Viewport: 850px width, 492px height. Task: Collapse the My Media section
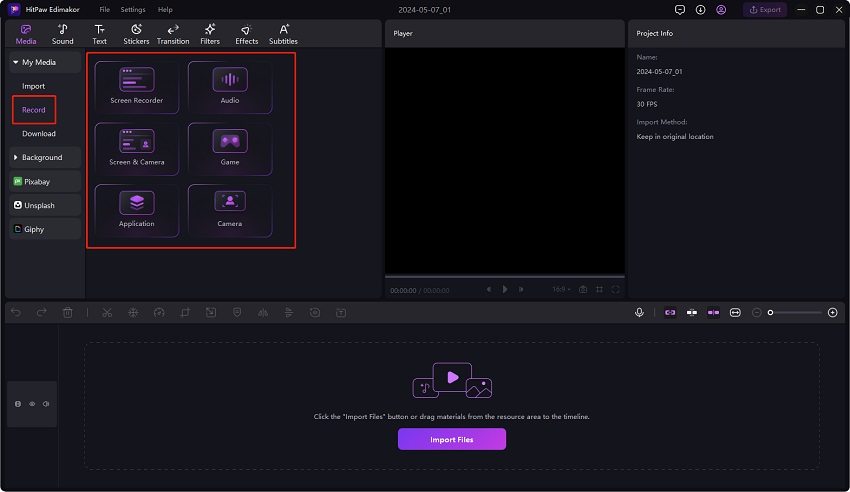coord(34,62)
